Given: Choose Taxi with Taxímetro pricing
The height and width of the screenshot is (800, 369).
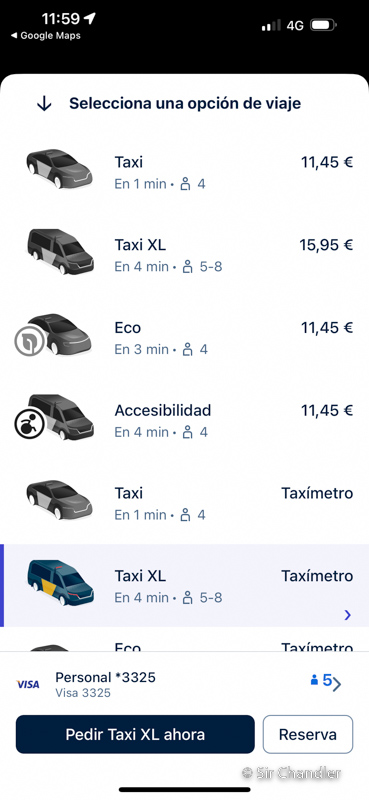Looking at the screenshot, I should coord(184,503).
